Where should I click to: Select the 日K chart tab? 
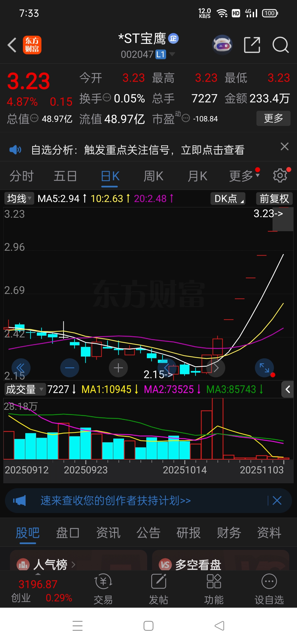tap(110, 176)
